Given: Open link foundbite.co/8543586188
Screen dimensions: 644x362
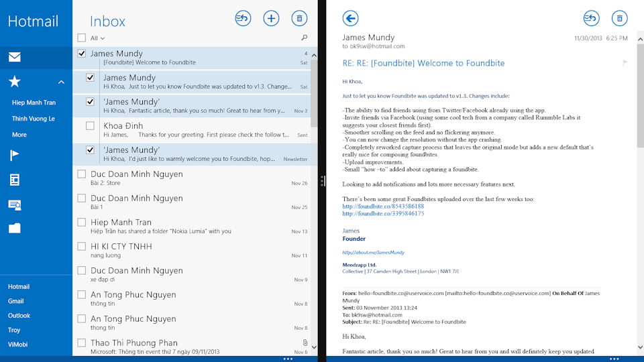Looking at the screenshot, I should pyautogui.click(x=383, y=206).
